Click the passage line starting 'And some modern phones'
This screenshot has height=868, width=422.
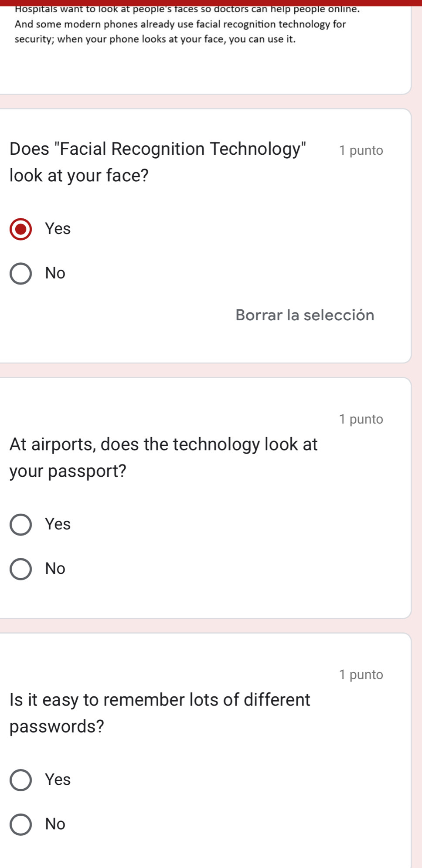[x=180, y=24]
